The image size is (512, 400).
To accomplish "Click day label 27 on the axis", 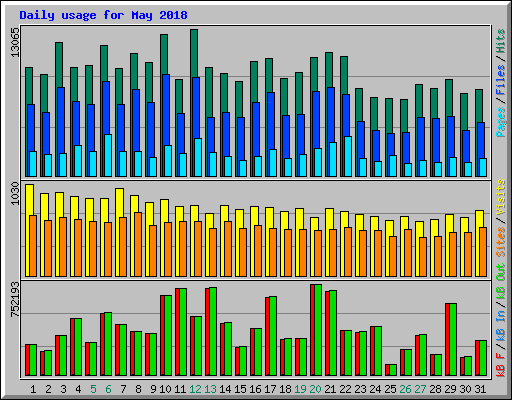I will (x=420, y=389).
